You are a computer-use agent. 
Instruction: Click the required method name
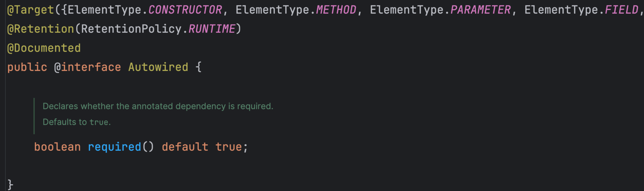coord(114,147)
